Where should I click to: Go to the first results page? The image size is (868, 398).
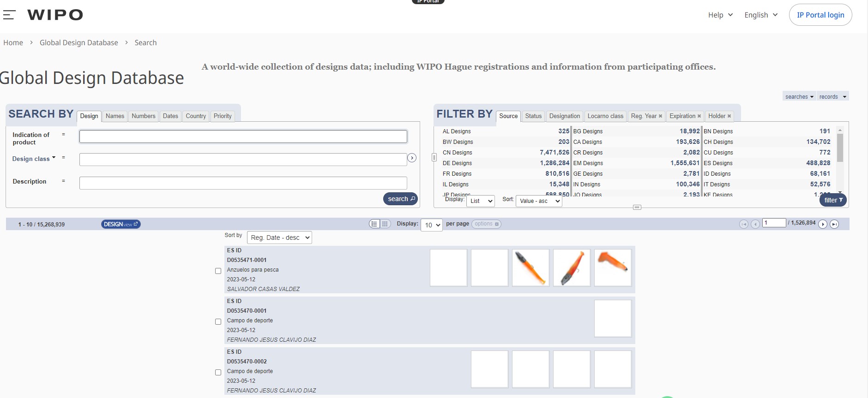(x=744, y=224)
